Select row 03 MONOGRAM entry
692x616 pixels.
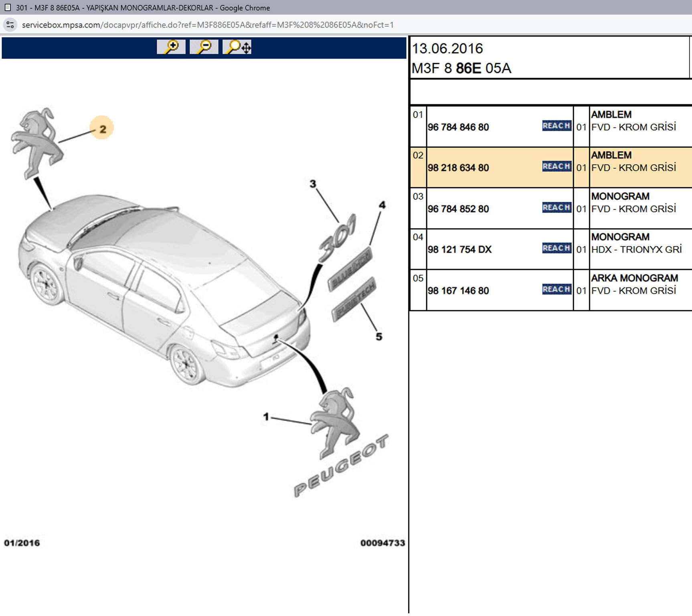pyautogui.click(x=620, y=197)
